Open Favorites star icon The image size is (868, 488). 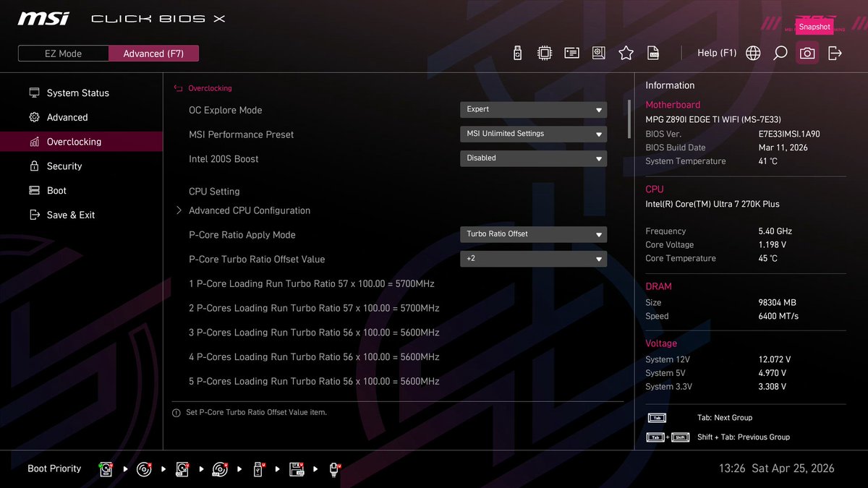626,53
